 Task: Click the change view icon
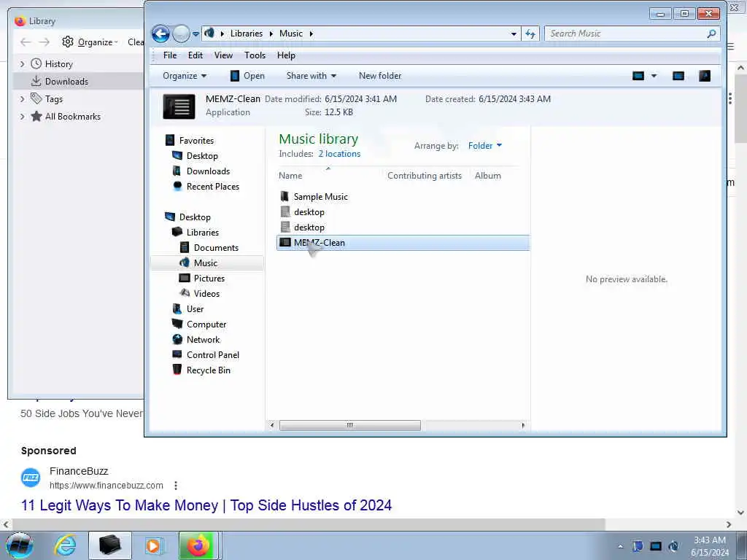pyautogui.click(x=638, y=76)
